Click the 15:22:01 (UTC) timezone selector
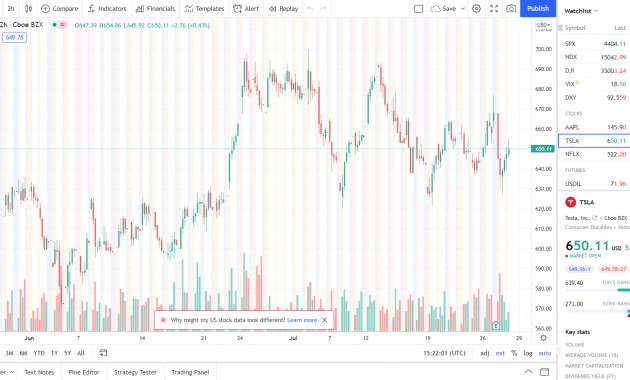 444,353
